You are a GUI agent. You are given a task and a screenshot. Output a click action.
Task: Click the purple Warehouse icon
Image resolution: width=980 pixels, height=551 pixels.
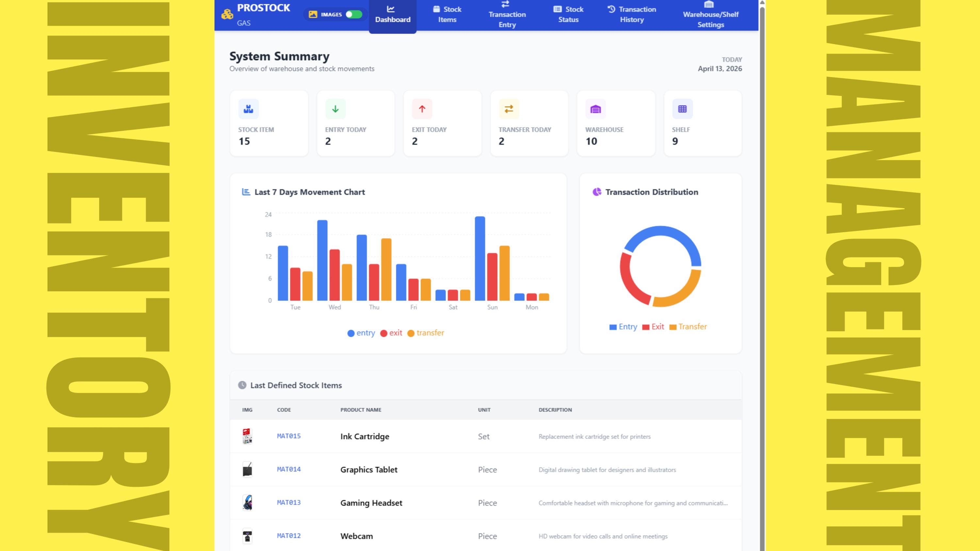(596, 109)
